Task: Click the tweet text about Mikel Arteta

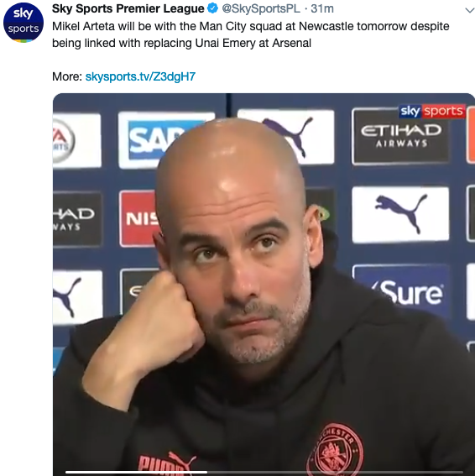Action: [x=250, y=34]
